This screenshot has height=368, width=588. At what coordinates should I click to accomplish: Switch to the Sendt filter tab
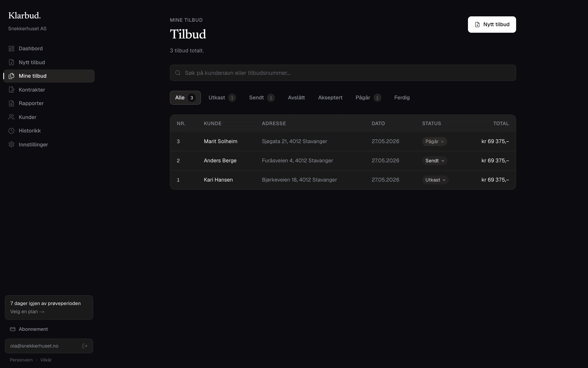(262, 98)
